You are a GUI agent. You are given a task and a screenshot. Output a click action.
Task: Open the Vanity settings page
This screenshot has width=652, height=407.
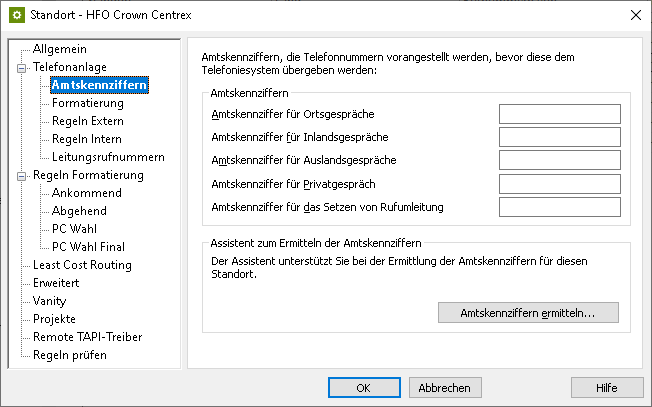pos(50,301)
